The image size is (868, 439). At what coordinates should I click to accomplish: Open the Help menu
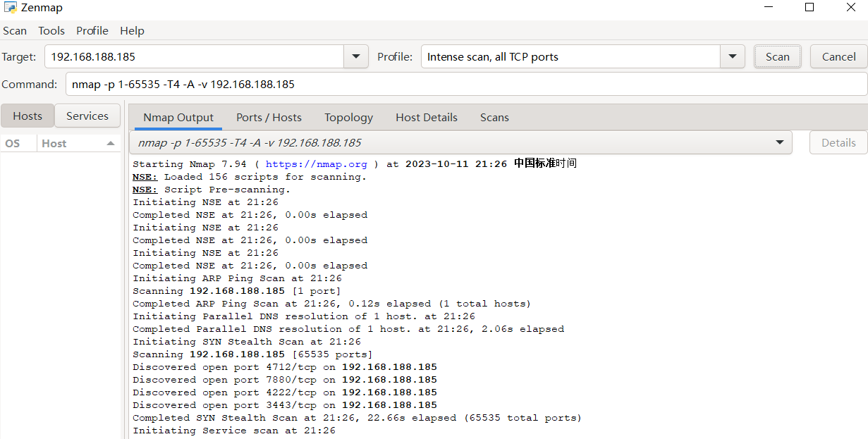[132, 30]
